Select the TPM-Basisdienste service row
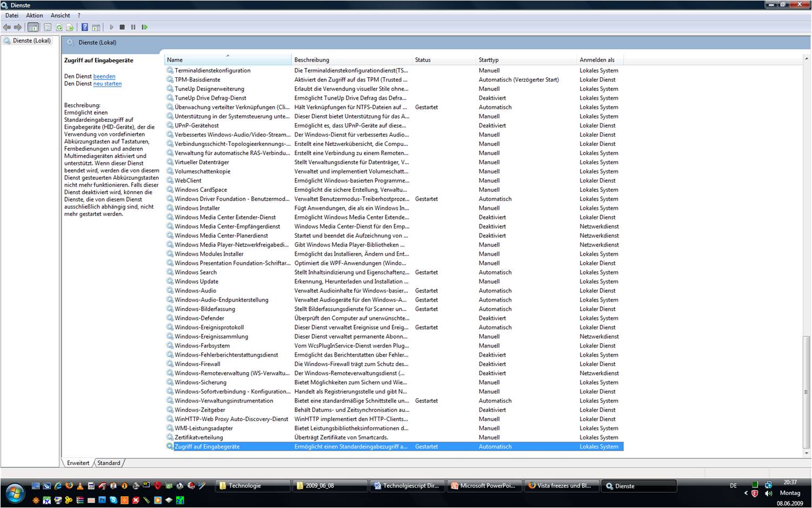This screenshot has width=812, height=508. 394,79
